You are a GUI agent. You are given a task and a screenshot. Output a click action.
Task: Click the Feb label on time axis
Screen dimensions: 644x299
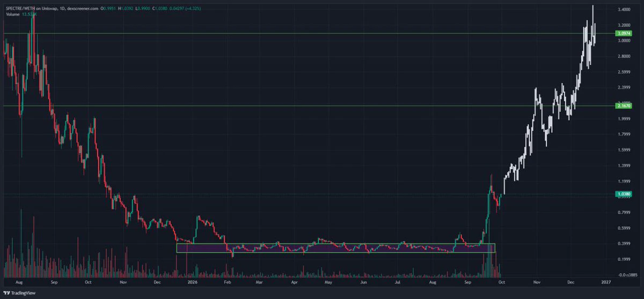(227, 281)
